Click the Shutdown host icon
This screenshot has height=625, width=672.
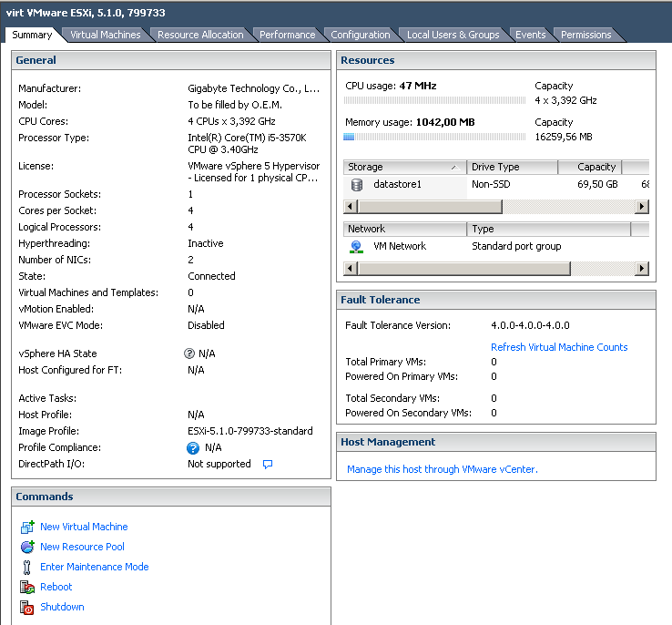(27, 607)
